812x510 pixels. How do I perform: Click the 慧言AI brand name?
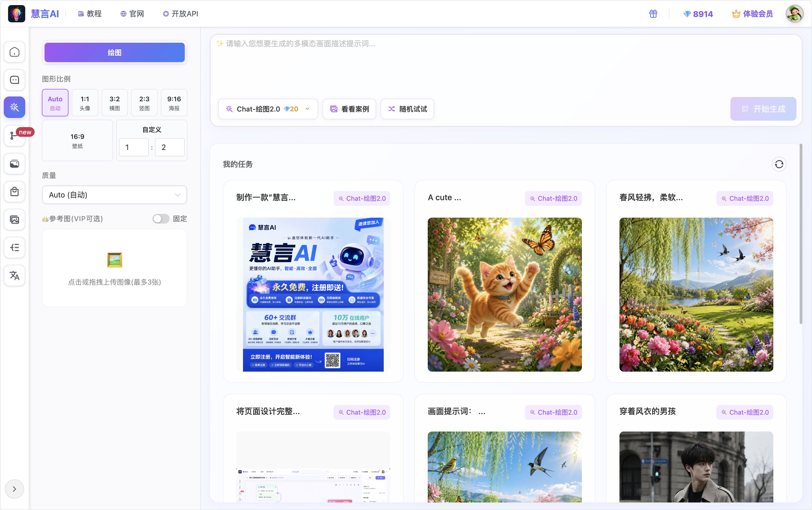45,14
